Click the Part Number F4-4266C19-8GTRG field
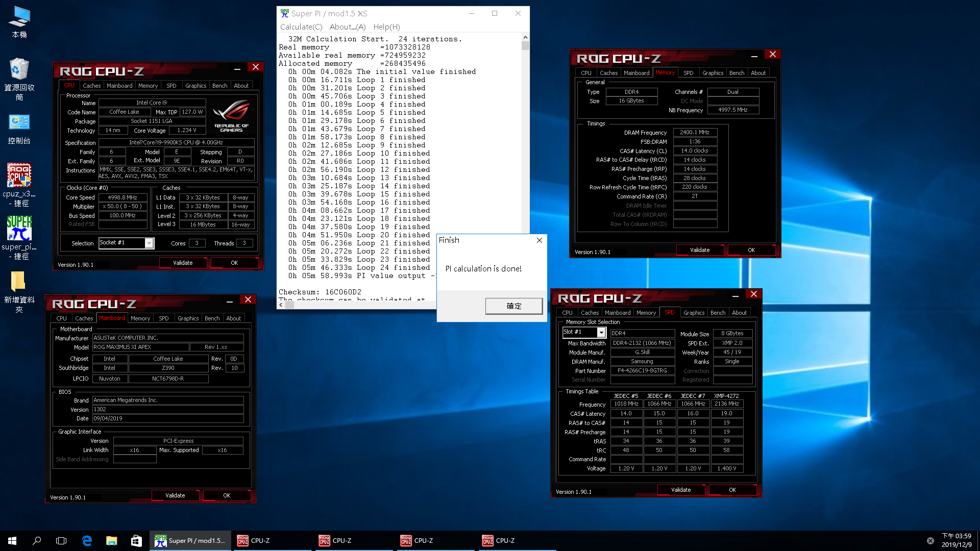Viewport: 980px width, 551px height. point(642,370)
